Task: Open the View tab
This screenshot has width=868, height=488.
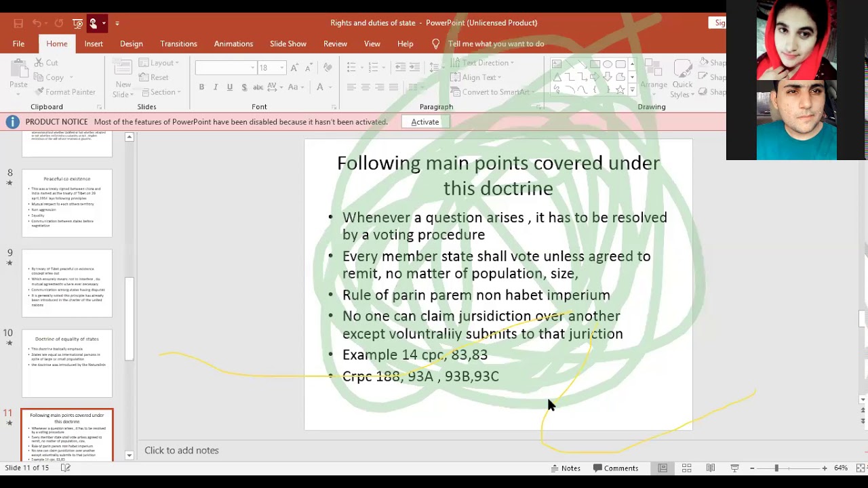Action: (x=372, y=43)
